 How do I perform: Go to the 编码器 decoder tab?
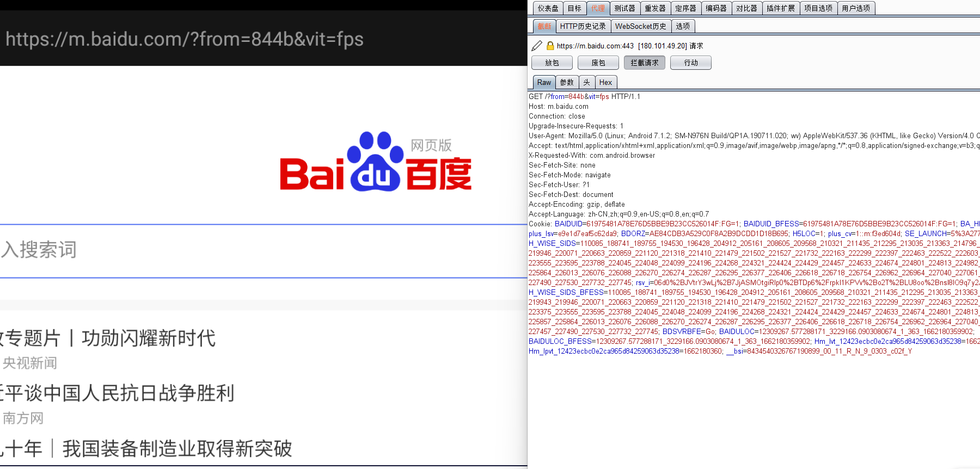(716, 8)
